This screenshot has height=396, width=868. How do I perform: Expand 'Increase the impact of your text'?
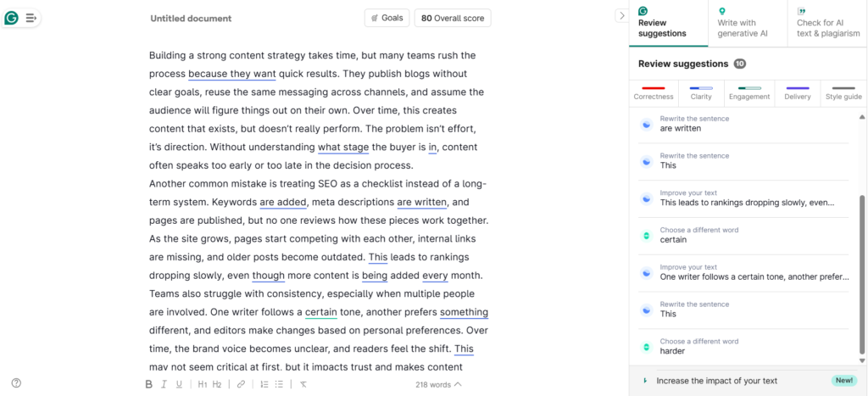pos(716,381)
